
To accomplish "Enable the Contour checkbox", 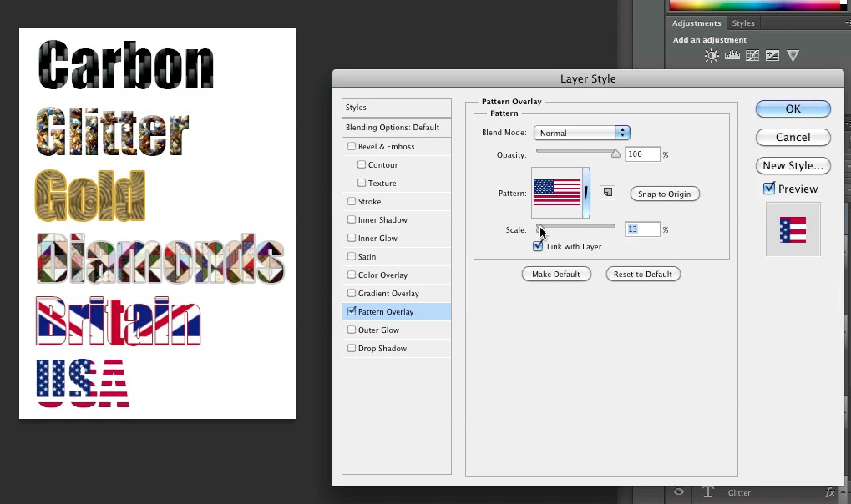I will [362, 164].
